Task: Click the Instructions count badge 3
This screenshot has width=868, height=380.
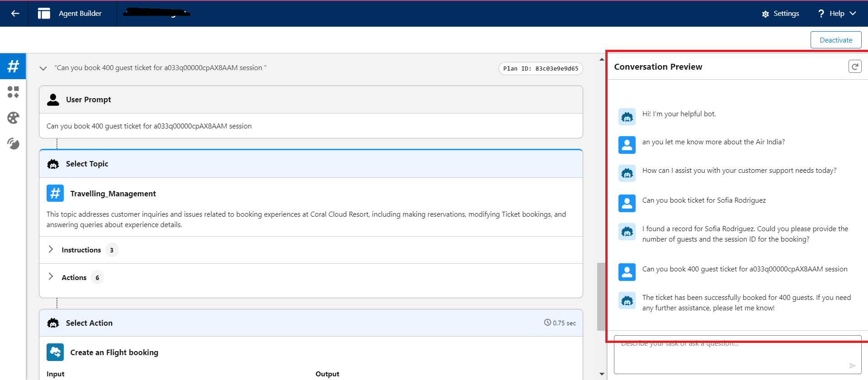Action: click(x=112, y=250)
